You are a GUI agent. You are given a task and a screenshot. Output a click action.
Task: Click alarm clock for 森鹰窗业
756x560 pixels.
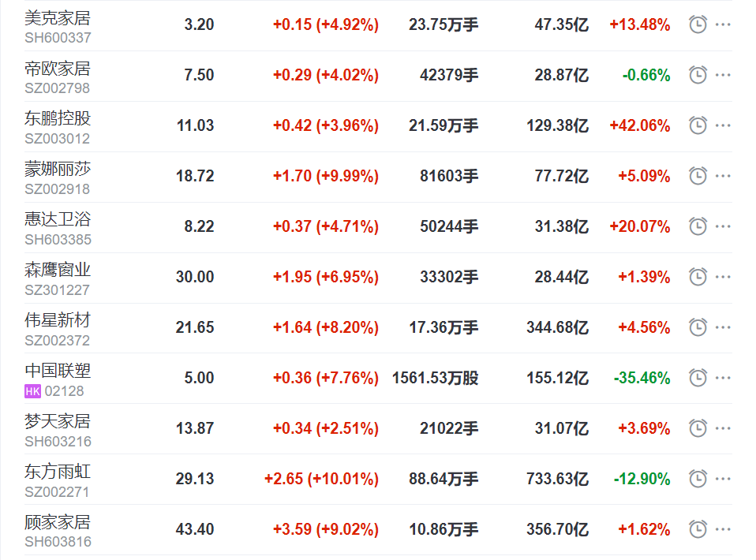698,277
